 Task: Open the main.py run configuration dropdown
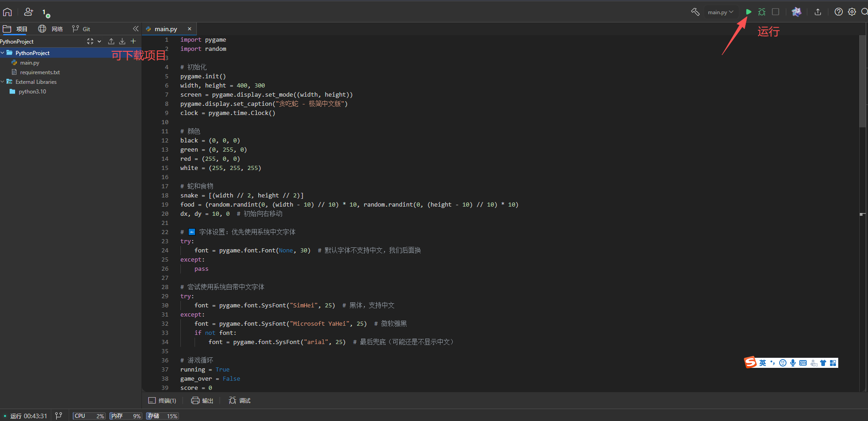pyautogui.click(x=721, y=12)
